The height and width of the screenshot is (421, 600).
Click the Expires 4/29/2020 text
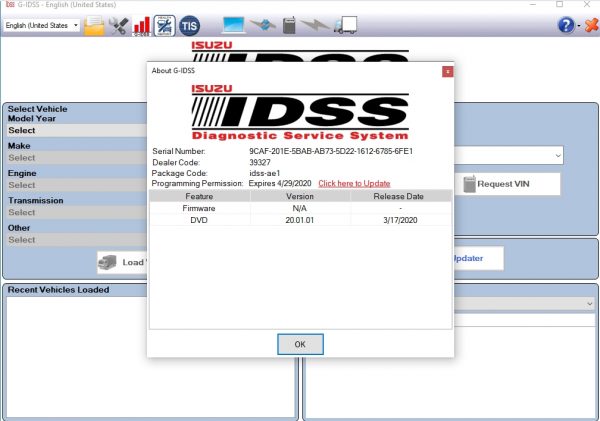pos(280,183)
